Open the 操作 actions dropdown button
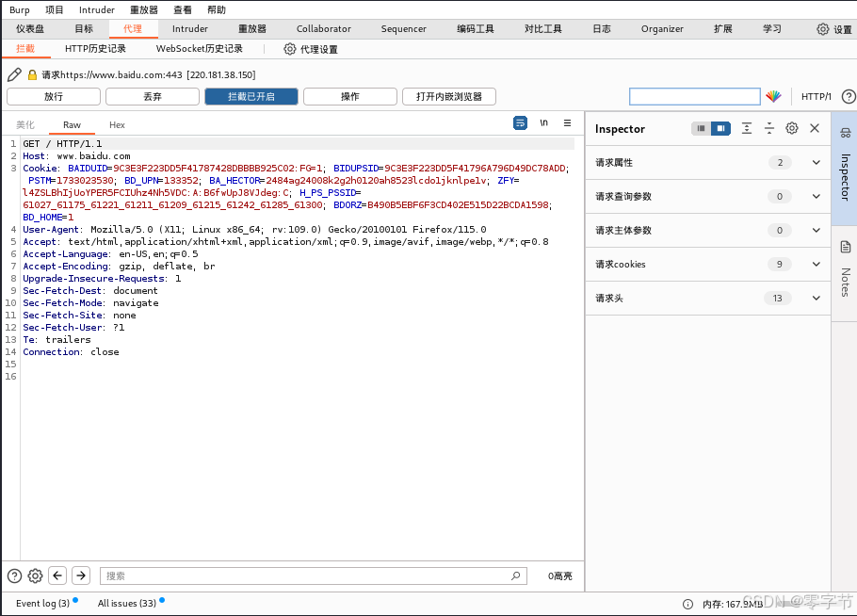Screen dimensions: 857x616 click(x=349, y=97)
